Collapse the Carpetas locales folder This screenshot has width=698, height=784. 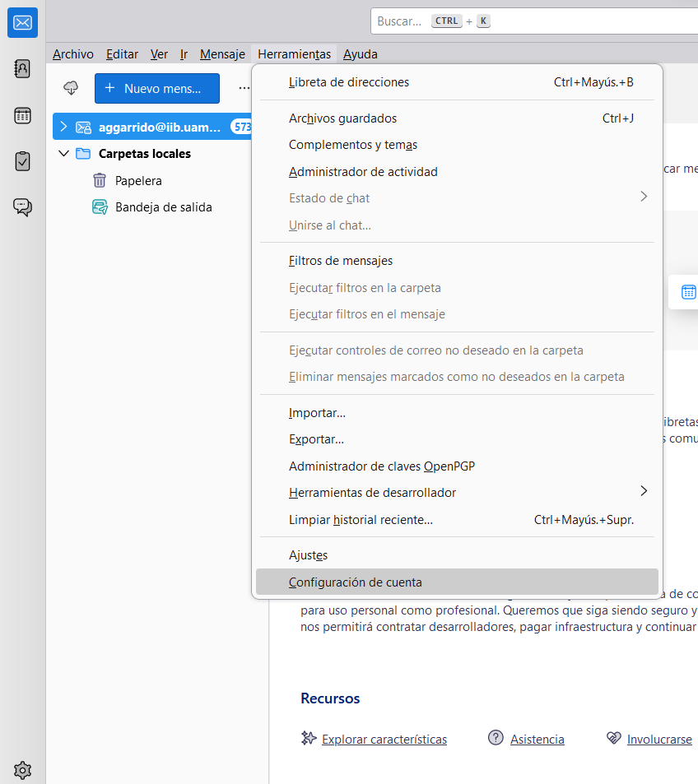(x=63, y=154)
